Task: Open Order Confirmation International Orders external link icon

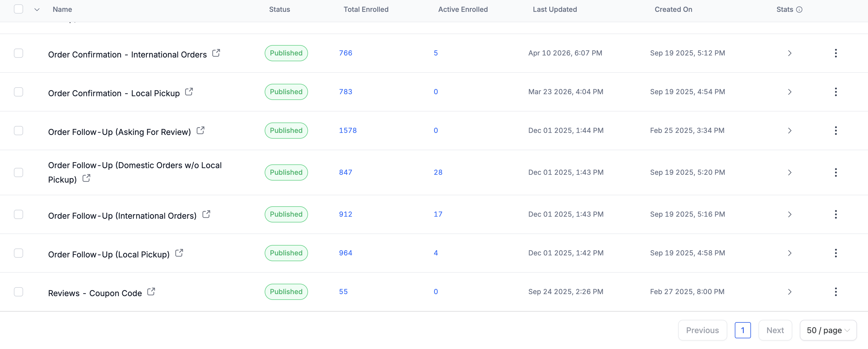Action: click(x=216, y=53)
